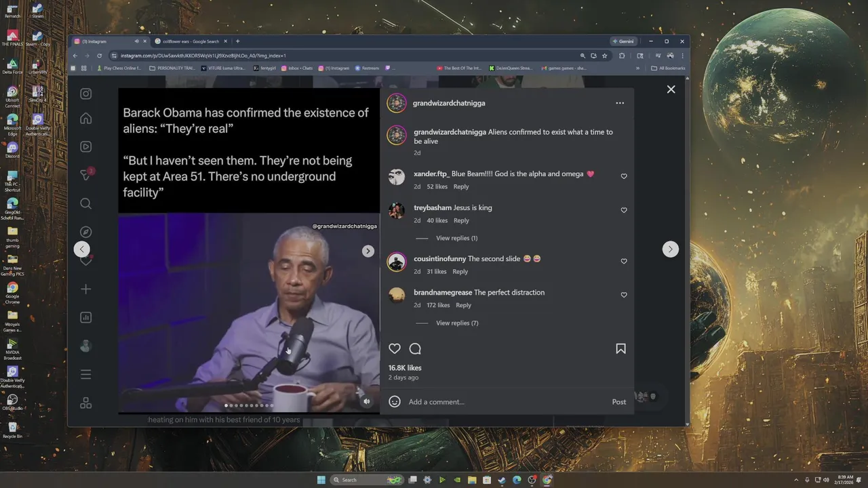Open Windows Start menu
Viewport: 868px width, 488px height.
point(321,480)
